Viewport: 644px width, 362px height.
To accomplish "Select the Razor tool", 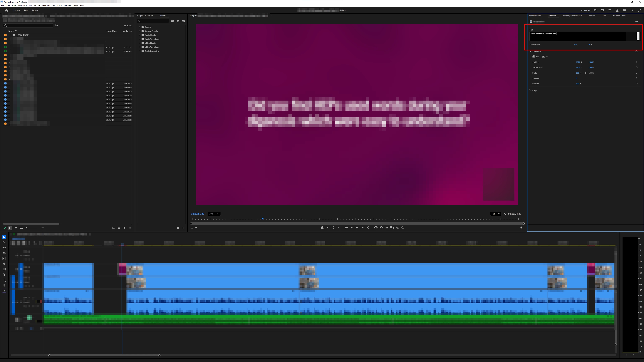I will click(4, 253).
